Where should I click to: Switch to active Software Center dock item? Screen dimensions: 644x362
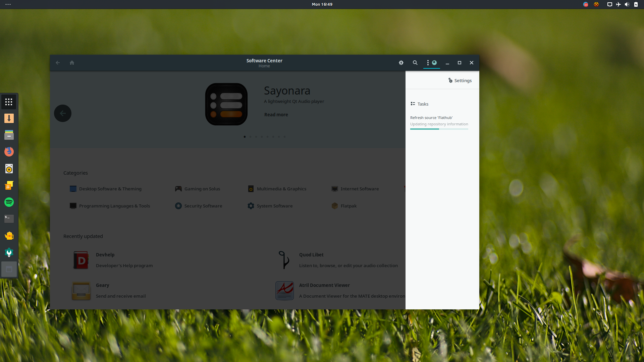click(x=9, y=269)
